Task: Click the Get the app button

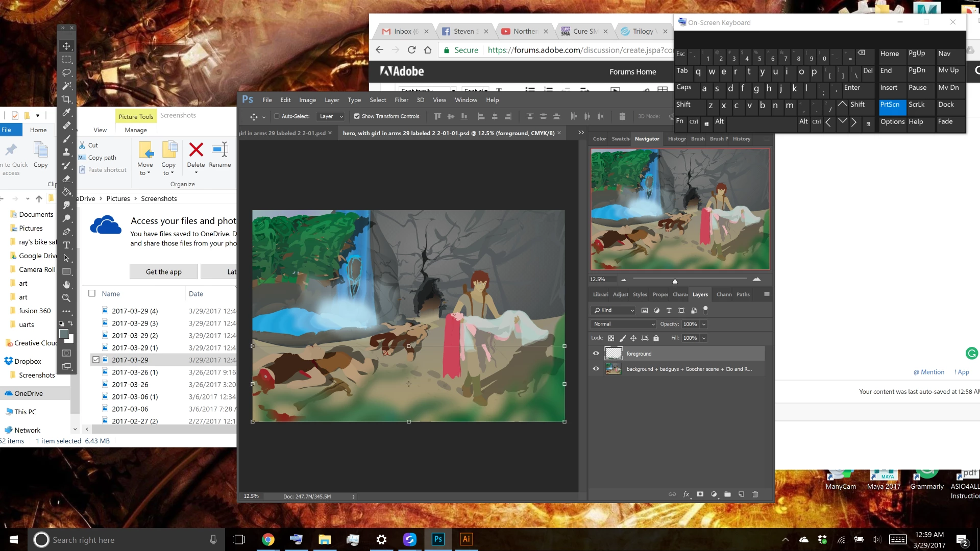Action: tap(163, 272)
